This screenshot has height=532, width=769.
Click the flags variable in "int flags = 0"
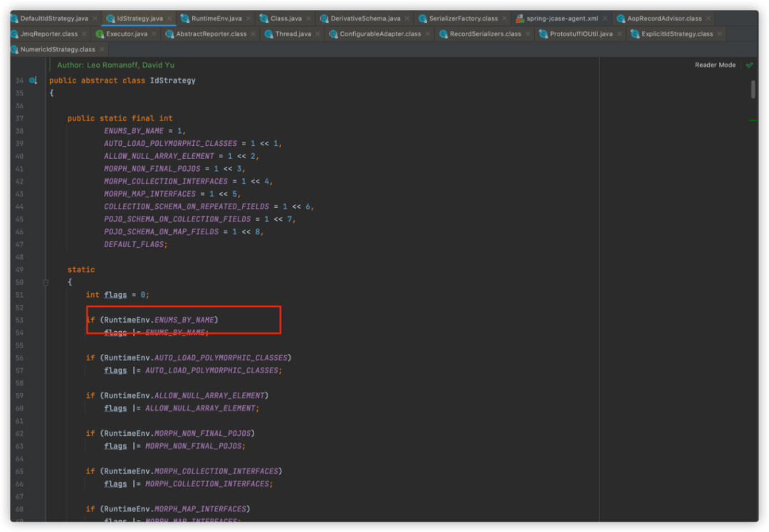(115, 295)
